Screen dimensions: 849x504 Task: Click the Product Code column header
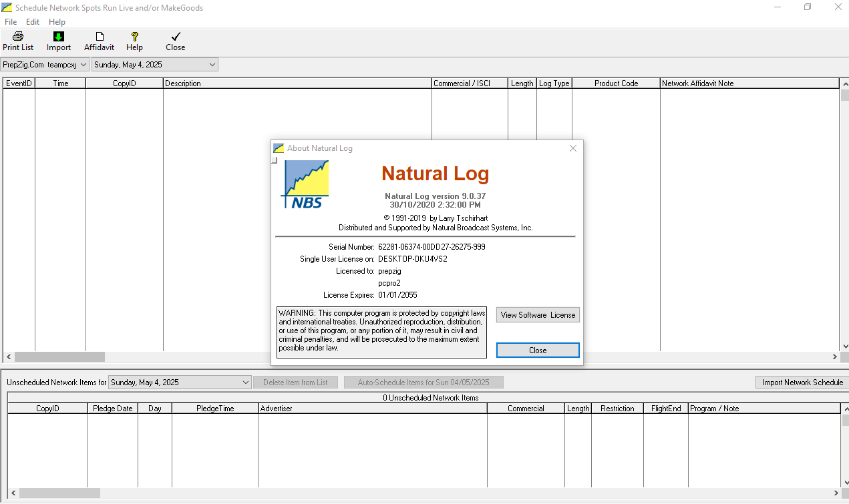(x=616, y=83)
